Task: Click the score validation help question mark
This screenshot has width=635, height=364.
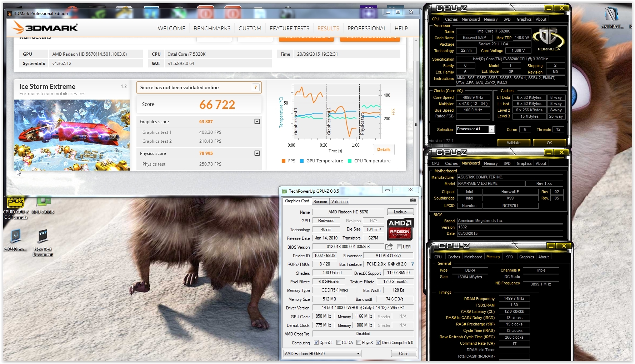Action: [255, 87]
